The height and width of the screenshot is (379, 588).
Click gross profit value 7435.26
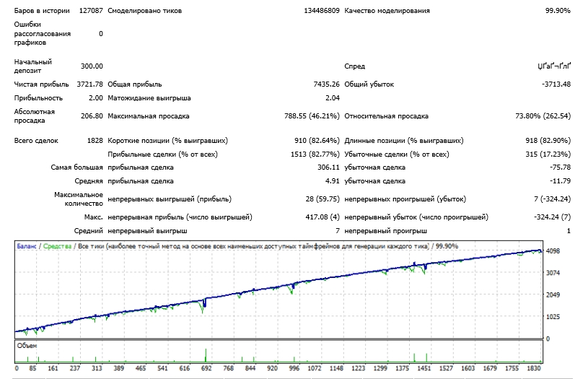pos(326,84)
